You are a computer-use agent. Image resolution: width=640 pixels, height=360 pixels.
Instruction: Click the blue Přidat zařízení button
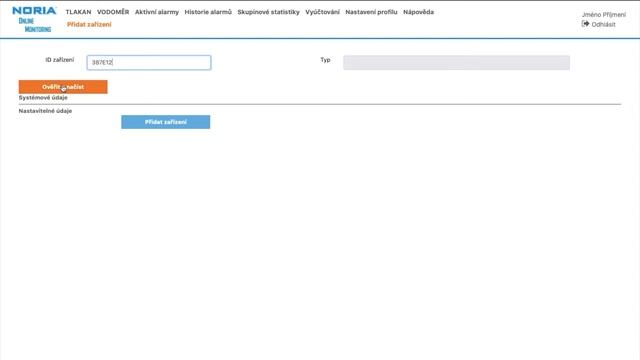(166, 122)
